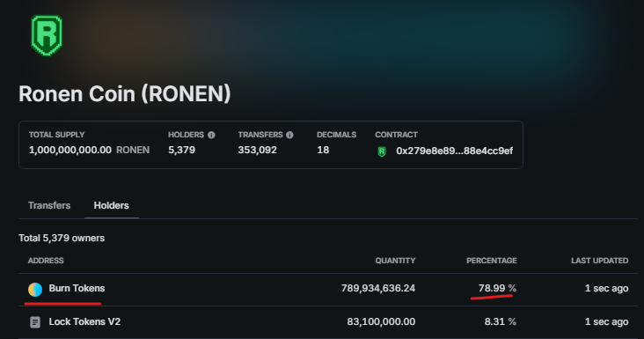Click the 8.31 % percentage cell
The image size is (644, 339).
point(501,321)
